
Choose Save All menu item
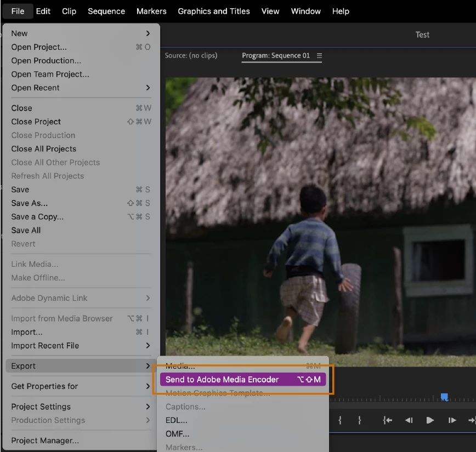pyautogui.click(x=81, y=230)
